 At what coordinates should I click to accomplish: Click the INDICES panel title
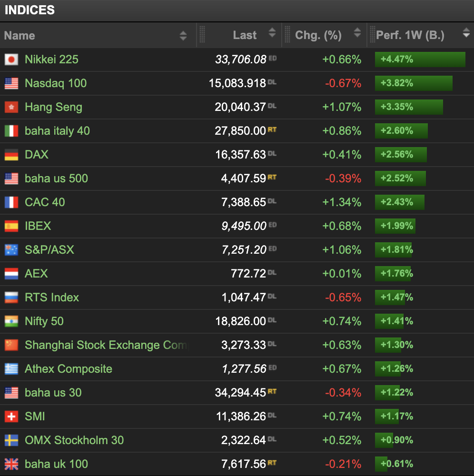coord(30,10)
